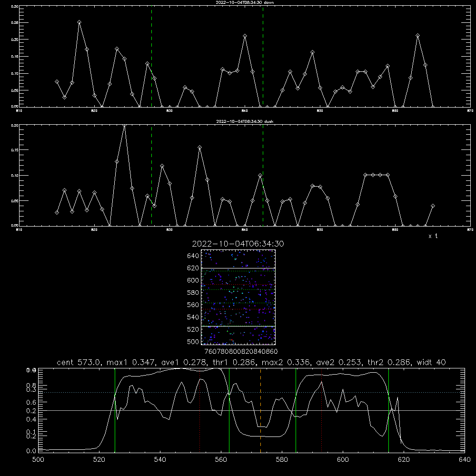Click the '2022-10-04T06:34:30 dusk' plot title
This screenshot has height=476, width=476.
(245, 121)
